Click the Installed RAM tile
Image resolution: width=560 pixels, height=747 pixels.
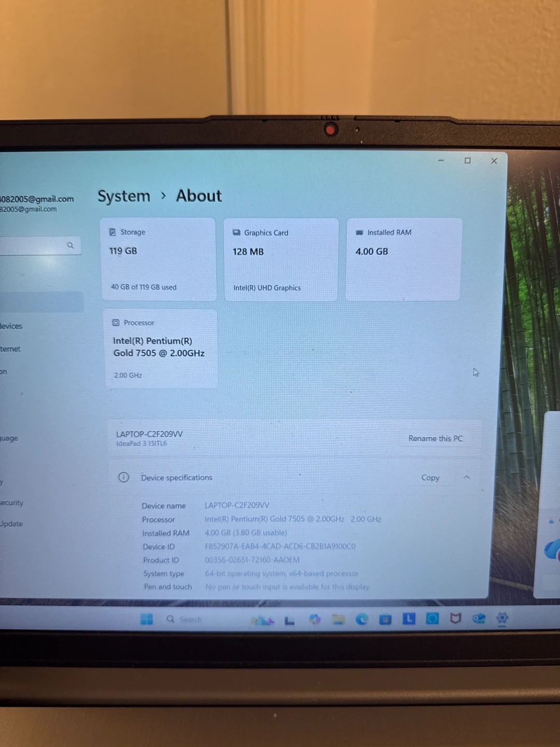pos(403,259)
